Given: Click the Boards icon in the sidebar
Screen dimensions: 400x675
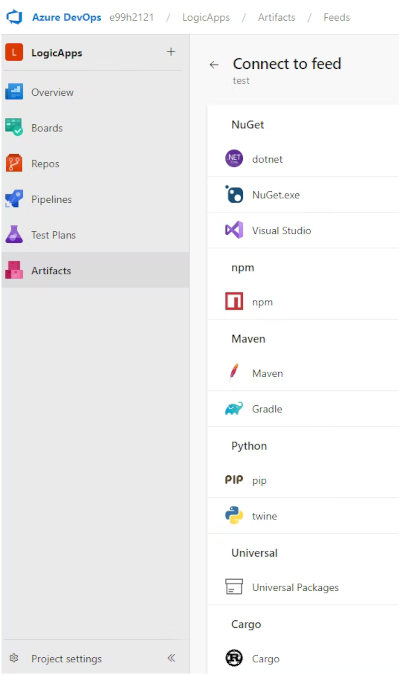Looking at the screenshot, I should (x=14, y=128).
